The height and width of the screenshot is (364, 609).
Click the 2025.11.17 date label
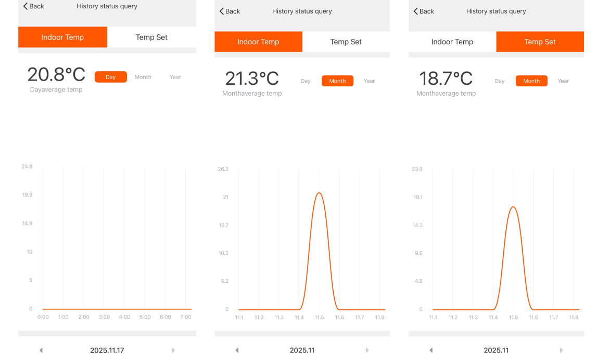[107, 350]
